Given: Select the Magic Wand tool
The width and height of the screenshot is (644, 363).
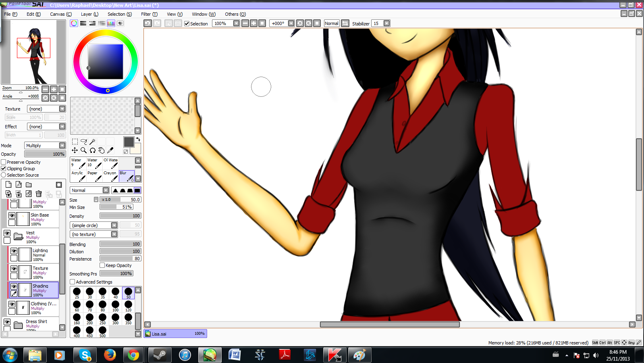Looking at the screenshot, I should pyautogui.click(x=92, y=142).
